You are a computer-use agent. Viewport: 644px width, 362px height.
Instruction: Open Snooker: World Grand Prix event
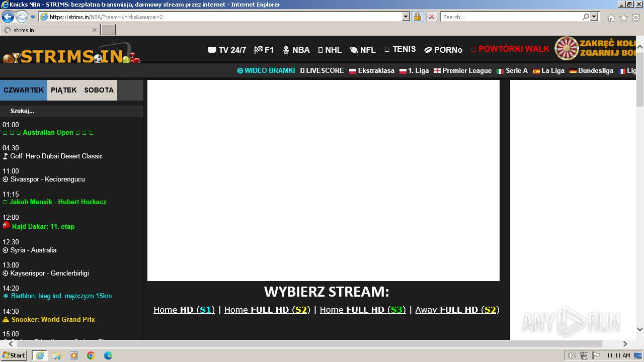(49, 319)
